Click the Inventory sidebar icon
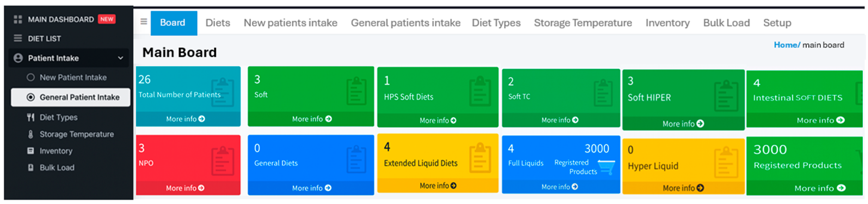868x204 pixels. (x=31, y=151)
